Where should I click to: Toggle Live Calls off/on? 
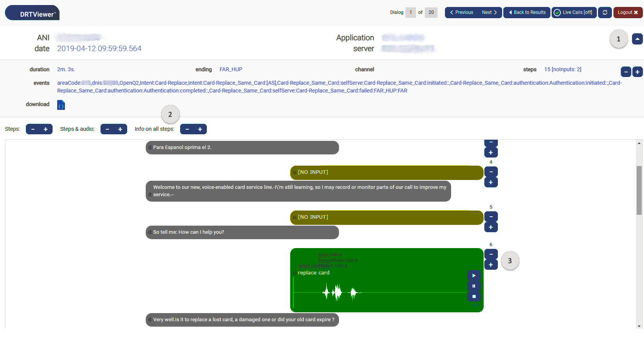pyautogui.click(x=574, y=12)
